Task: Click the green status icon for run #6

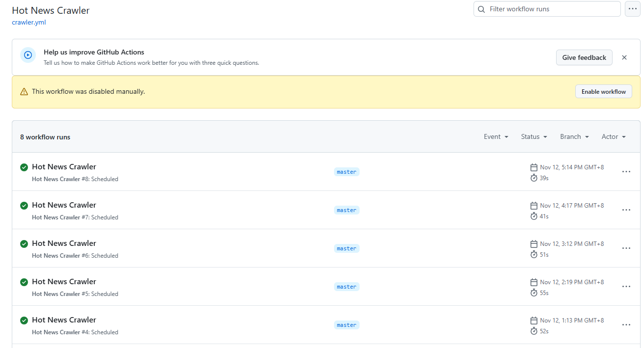Action: pos(24,244)
